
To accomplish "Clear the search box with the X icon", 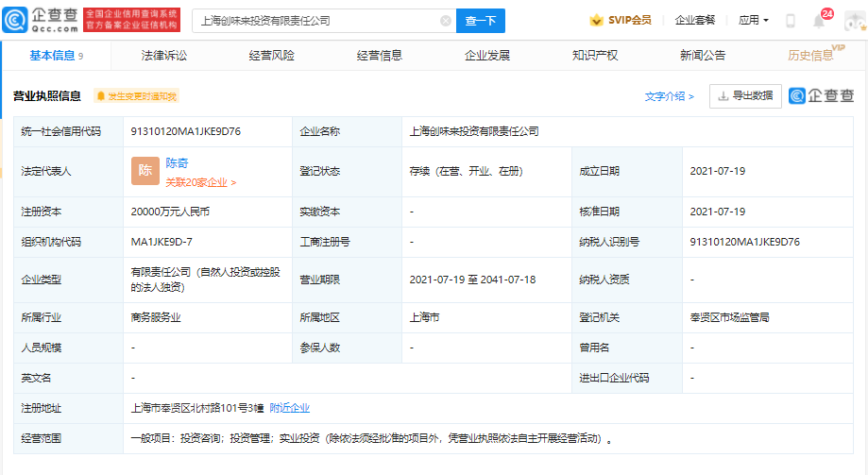I will click(x=445, y=21).
